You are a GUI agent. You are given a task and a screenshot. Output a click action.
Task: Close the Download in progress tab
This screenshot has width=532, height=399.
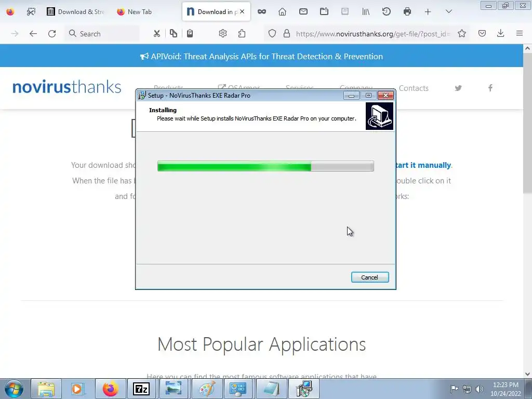242,11
